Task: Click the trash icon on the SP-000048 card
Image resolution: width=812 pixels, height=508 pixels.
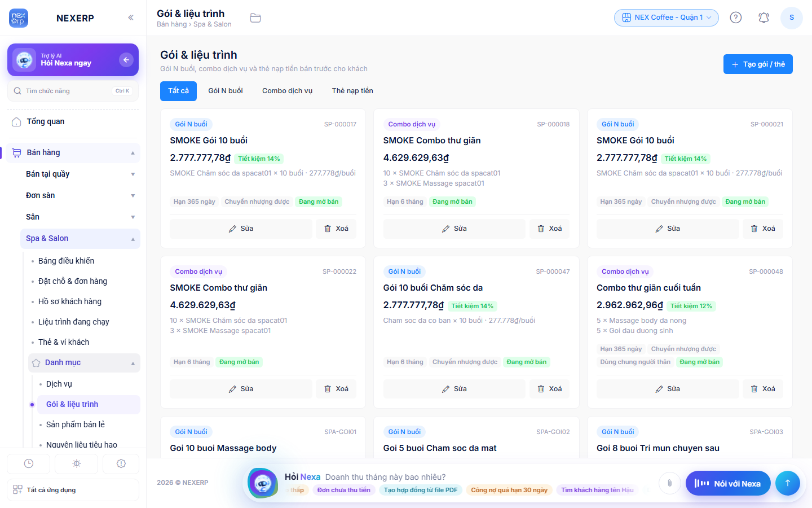Action: (x=754, y=389)
